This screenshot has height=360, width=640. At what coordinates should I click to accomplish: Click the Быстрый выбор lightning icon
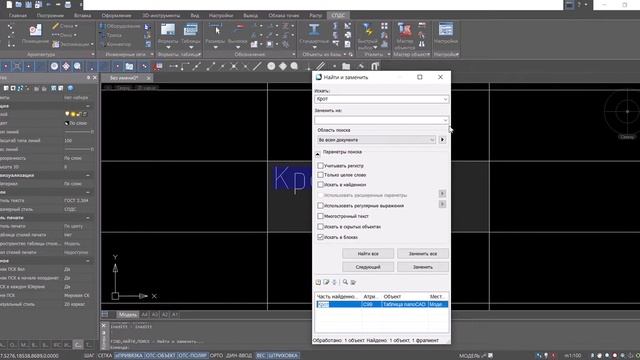pos(368,30)
